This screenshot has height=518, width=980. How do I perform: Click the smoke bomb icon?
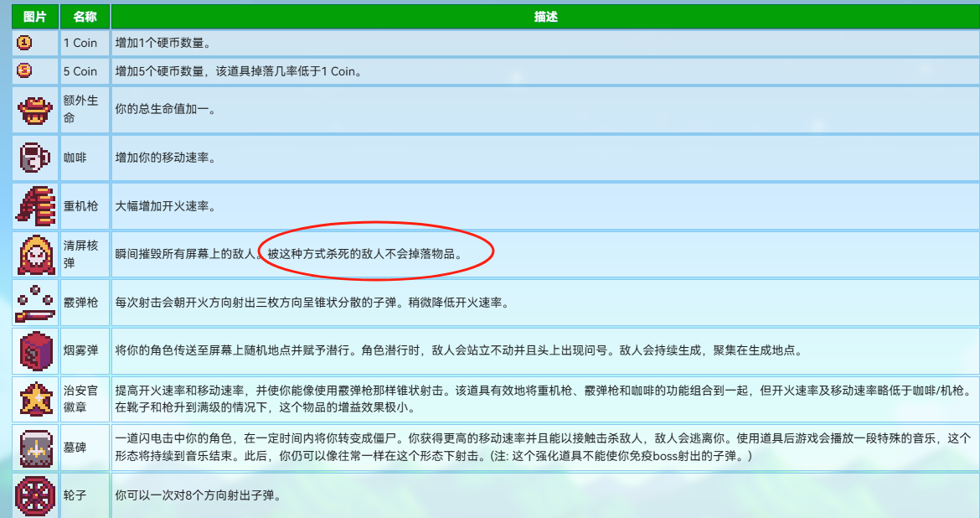(35, 351)
